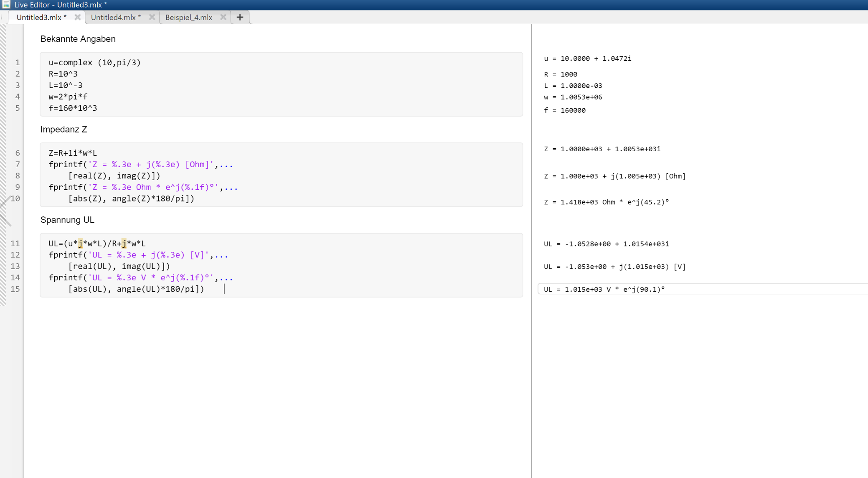Open a new live script with the plus button
This screenshot has height=478, width=868.
coord(240,17)
